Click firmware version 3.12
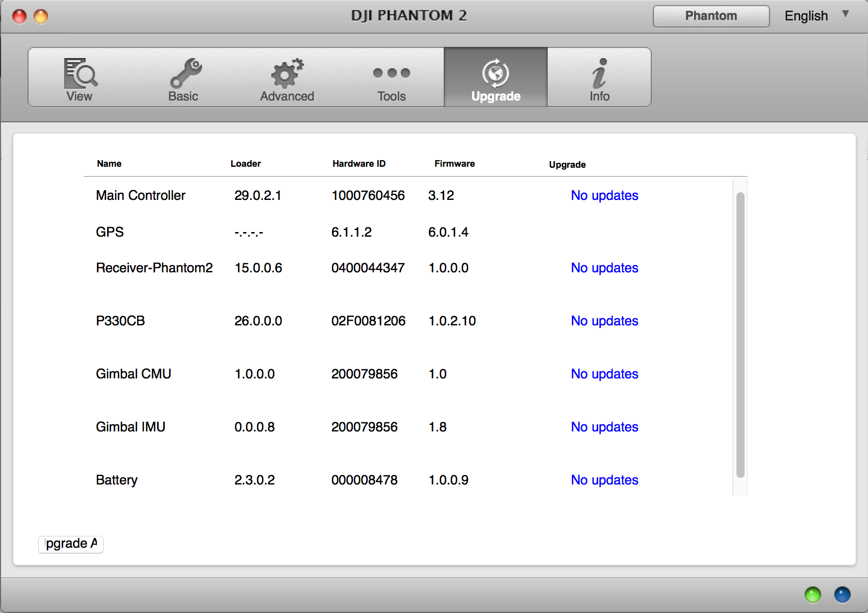The height and width of the screenshot is (613, 868). click(441, 195)
